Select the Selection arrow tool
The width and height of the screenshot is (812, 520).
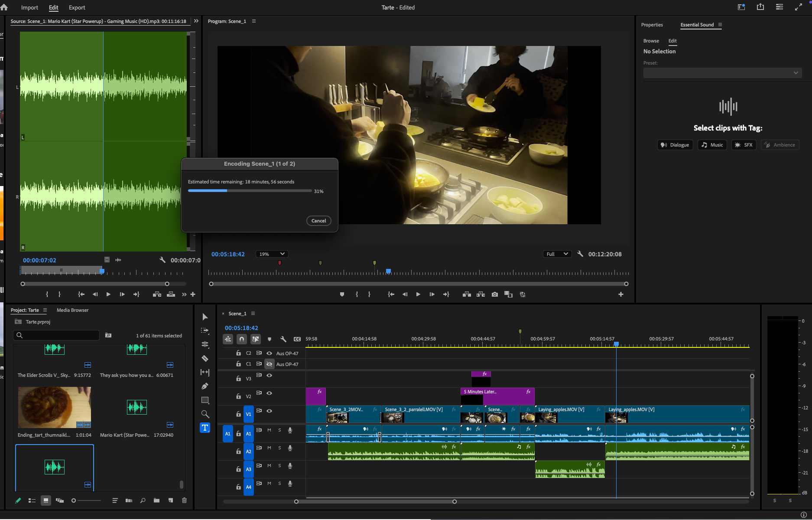click(x=205, y=317)
